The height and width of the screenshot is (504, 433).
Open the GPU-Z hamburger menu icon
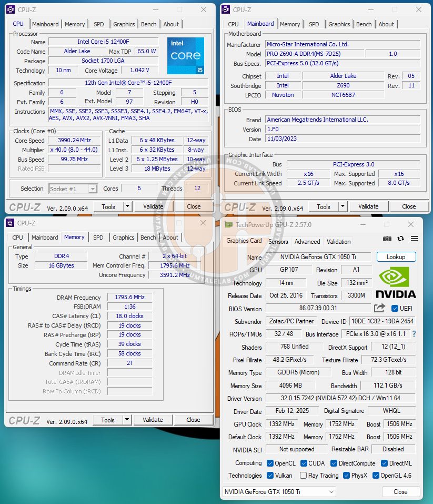click(x=415, y=239)
